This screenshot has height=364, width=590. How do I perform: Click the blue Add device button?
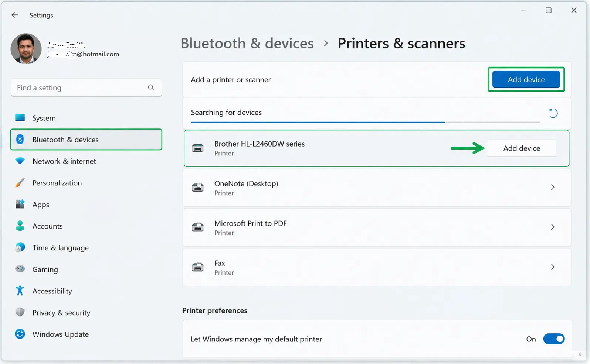pyautogui.click(x=526, y=79)
